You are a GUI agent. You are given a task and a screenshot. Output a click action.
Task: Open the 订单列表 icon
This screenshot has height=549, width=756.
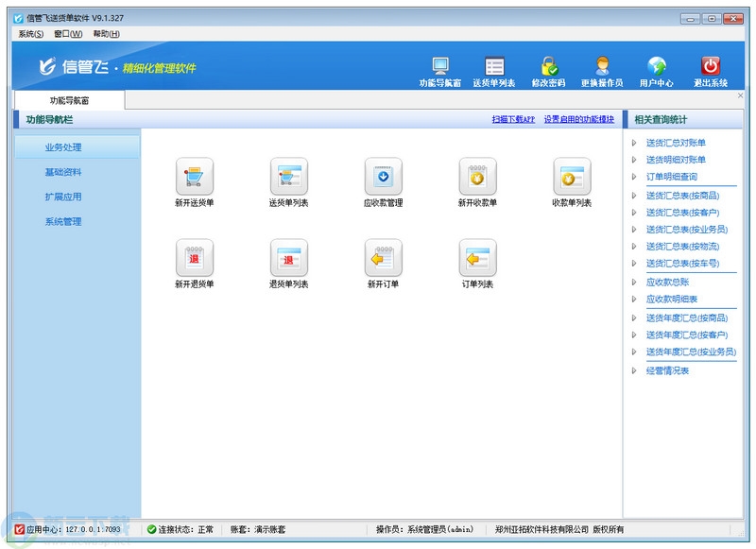[477, 258]
